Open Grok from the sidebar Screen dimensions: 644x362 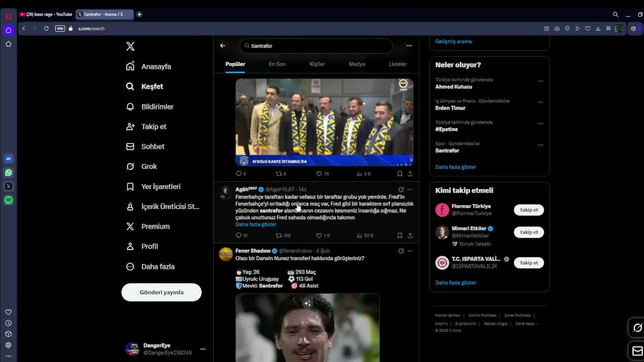tap(141, 166)
